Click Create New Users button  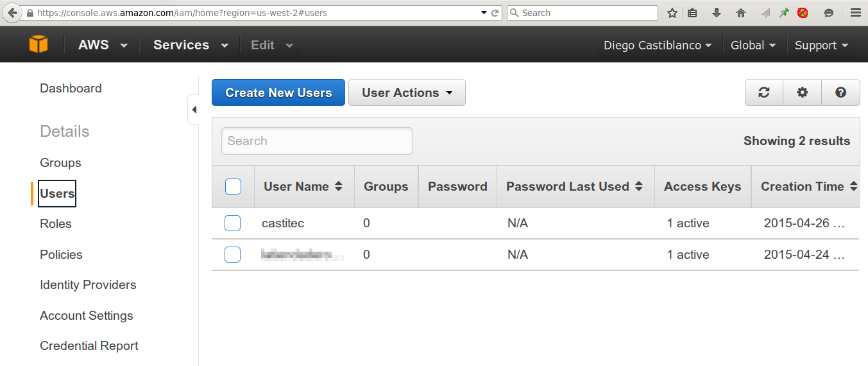point(278,92)
